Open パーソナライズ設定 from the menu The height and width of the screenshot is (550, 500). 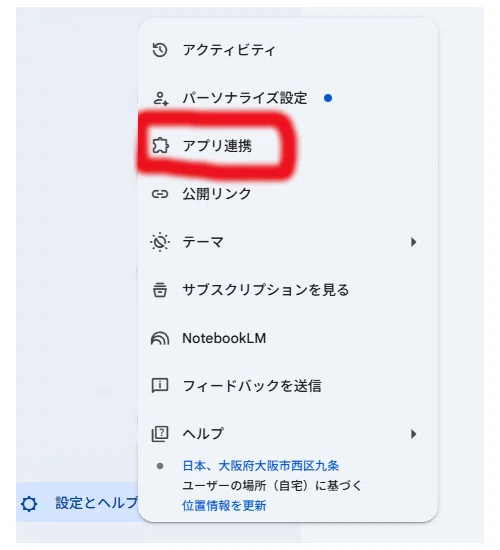(x=288, y=98)
